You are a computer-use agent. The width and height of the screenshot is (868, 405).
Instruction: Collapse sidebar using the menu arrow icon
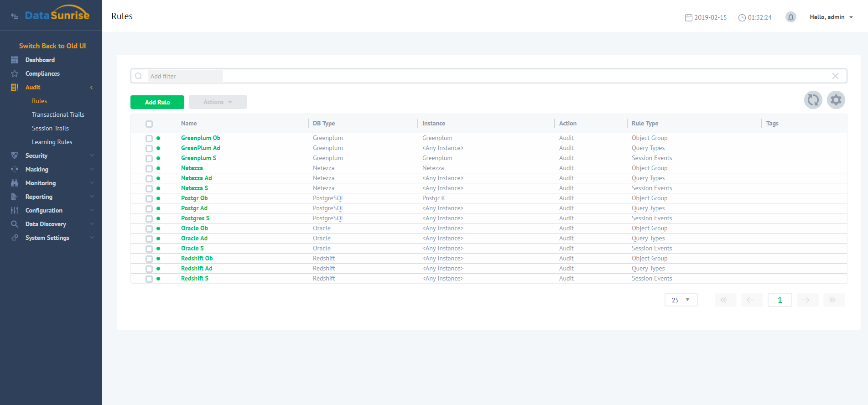(15, 16)
